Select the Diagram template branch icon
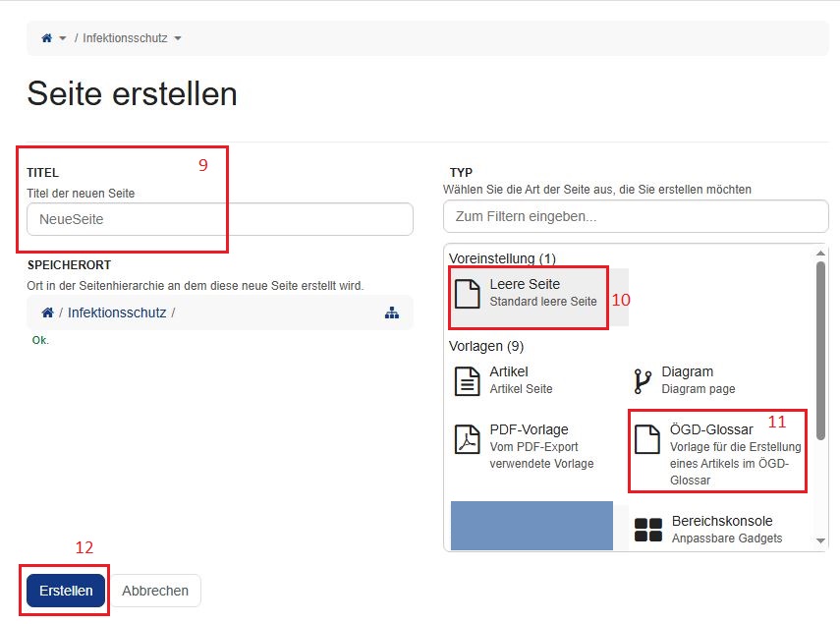840x624 pixels. 643,380
